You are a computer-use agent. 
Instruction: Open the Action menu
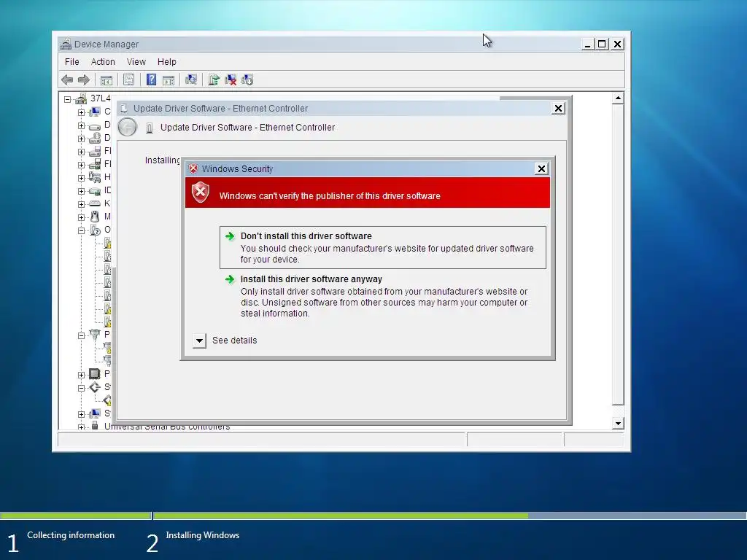click(103, 62)
